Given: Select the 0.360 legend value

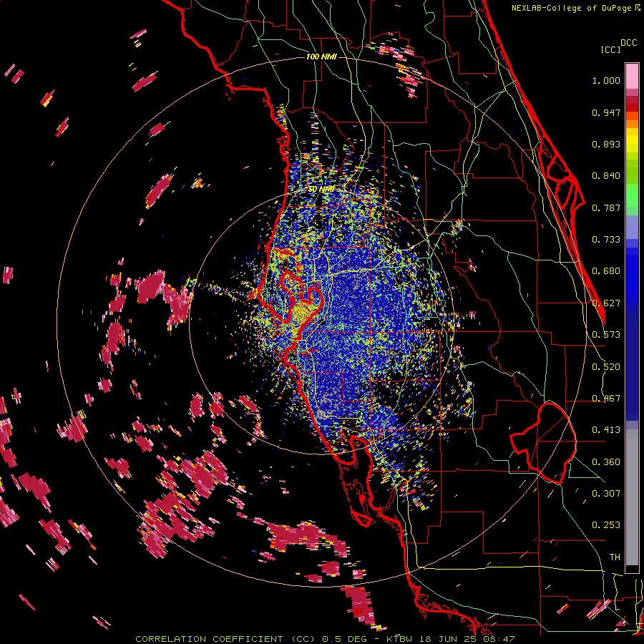Looking at the screenshot, I should pyautogui.click(x=606, y=462).
